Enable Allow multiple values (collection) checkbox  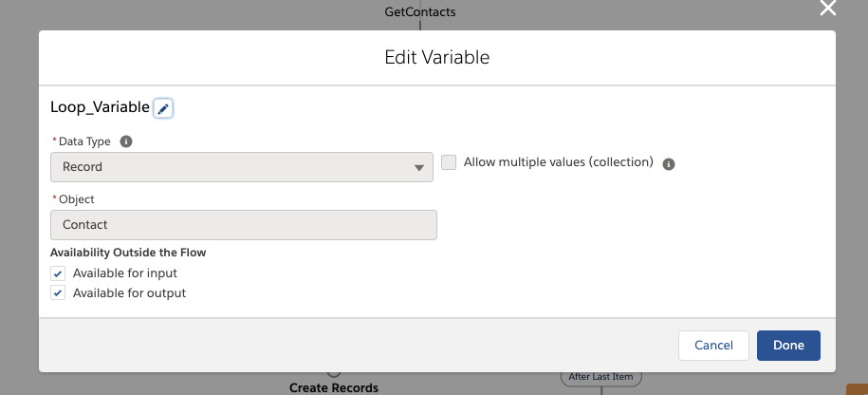[449, 163]
